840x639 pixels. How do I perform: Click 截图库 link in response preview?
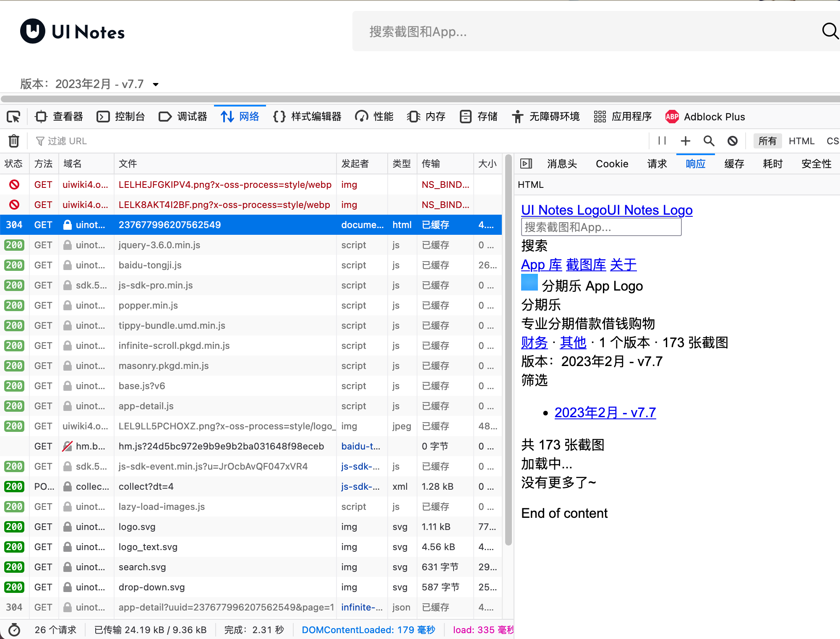tap(586, 265)
